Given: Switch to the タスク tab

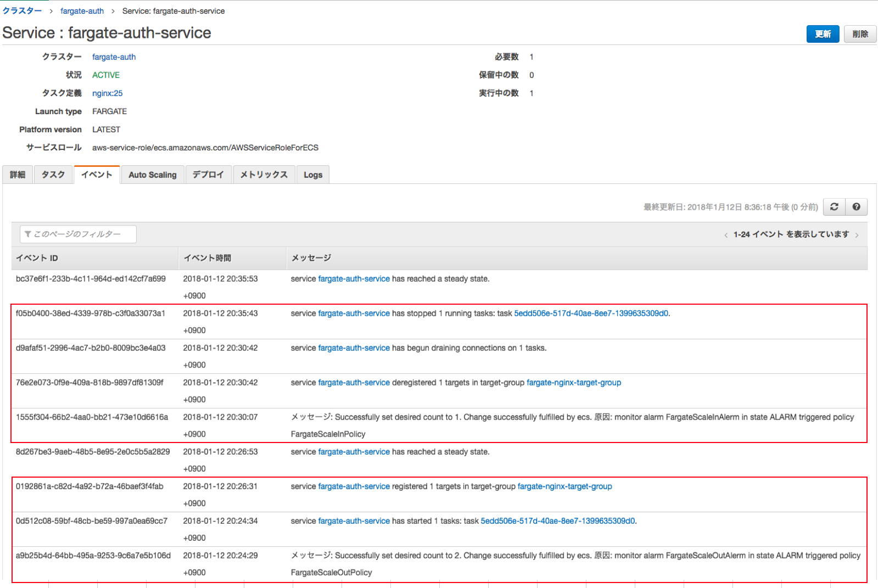Looking at the screenshot, I should 53,175.
